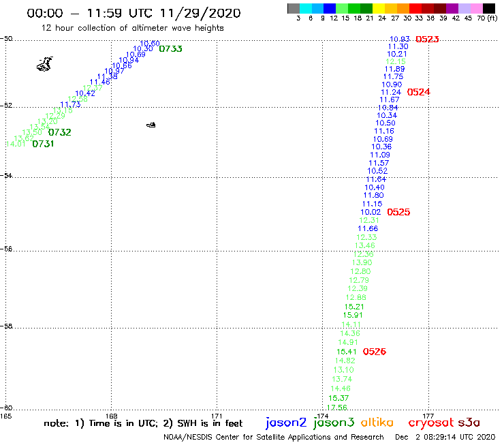The height and width of the screenshot is (443, 504).
Task: Click the pink legend color swatch
Action: pyautogui.click(x=477, y=8)
